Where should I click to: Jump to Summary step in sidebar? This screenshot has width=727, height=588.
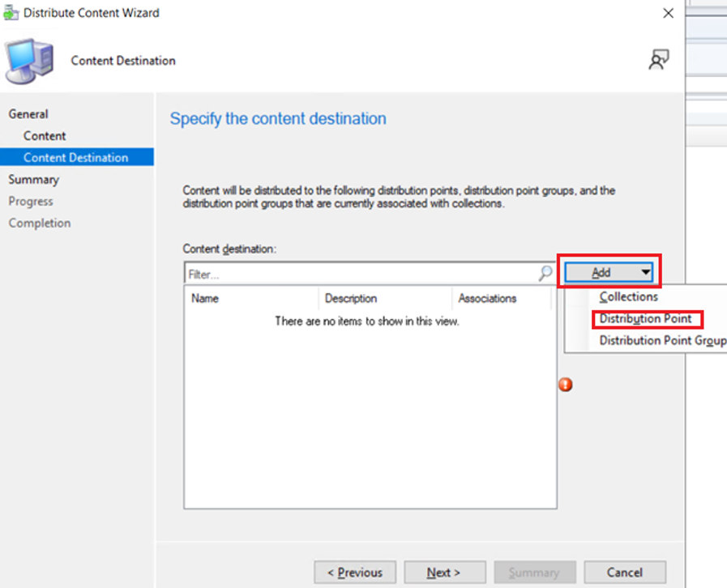(33, 179)
